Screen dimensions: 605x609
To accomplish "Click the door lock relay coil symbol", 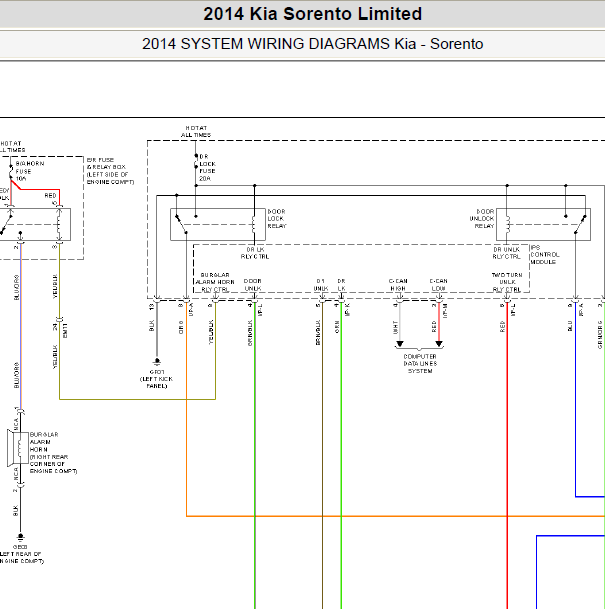I will (x=254, y=224).
